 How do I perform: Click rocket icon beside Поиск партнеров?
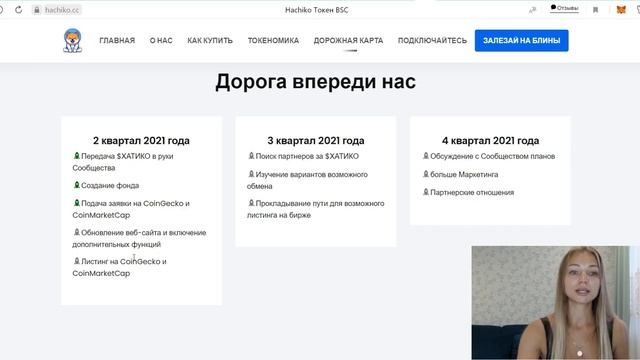251,156
